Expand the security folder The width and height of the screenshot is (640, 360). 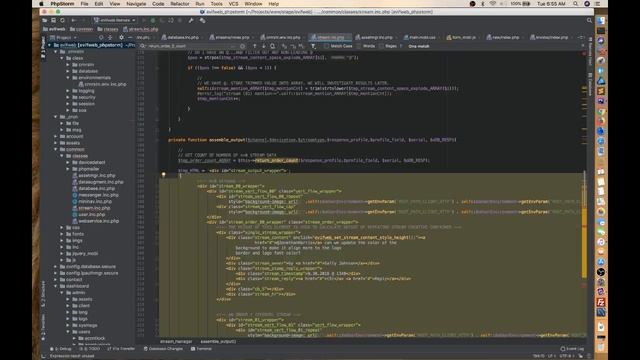[x=69, y=98]
